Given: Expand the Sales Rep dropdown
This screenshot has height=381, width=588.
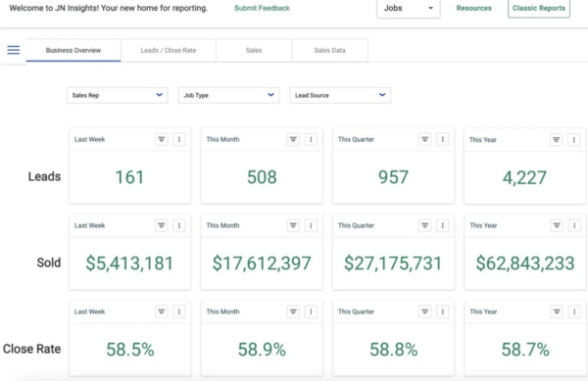Looking at the screenshot, I should pyautogui.click(x=118, y=95).
